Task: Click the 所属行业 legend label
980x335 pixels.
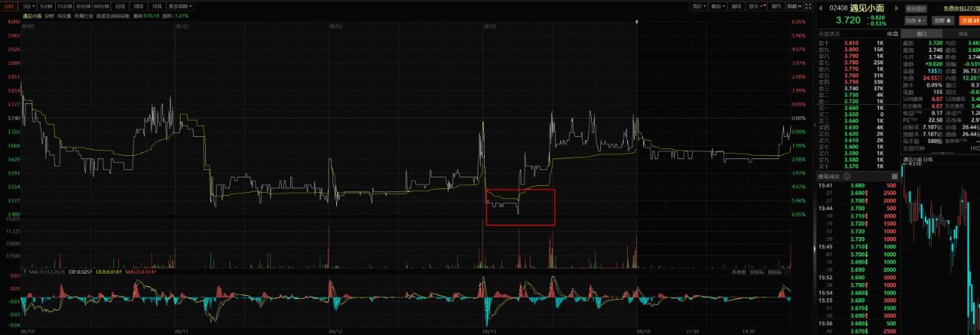Action: (83, 15)
